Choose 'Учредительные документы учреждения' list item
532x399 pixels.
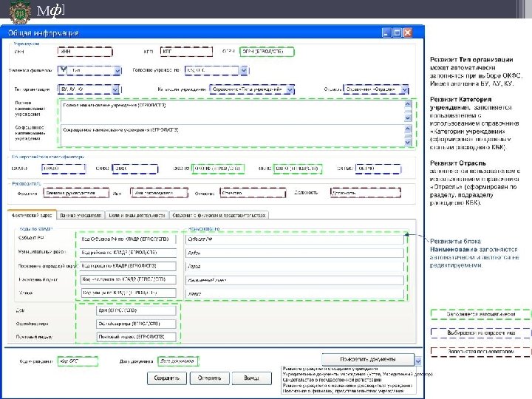coord(358,374)
